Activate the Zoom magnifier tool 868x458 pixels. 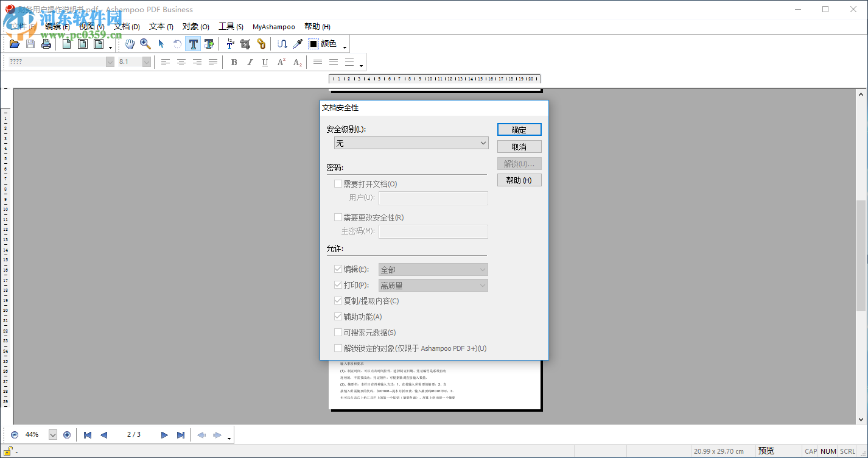(x=145, y=43)
